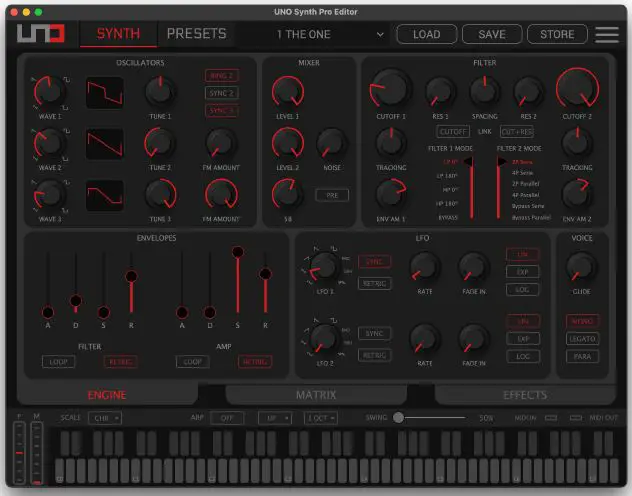The height and width of the screenshot is (496, 632).
Task: Toggle the SYNC 2 oscillator button
Action: click(x=221, y=93)
